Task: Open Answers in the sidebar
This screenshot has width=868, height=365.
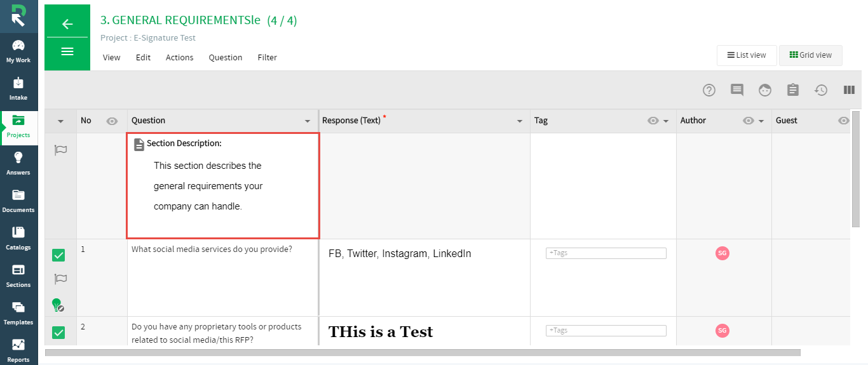Action: (18, 164)
